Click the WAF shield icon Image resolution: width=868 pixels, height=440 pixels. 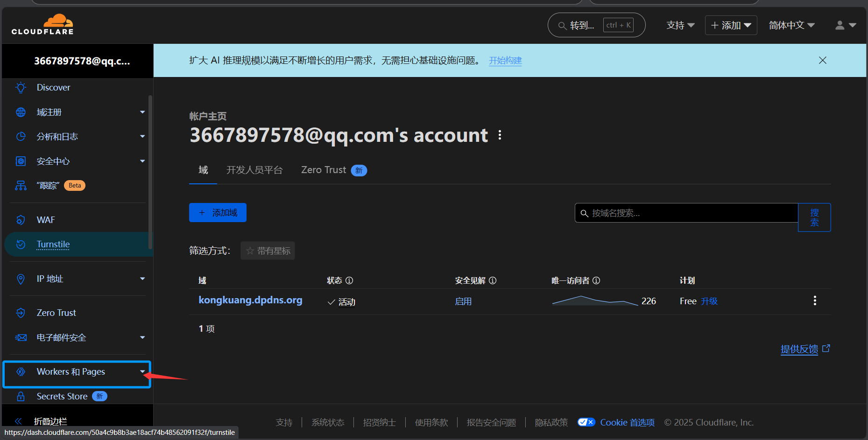coord(21,220)
